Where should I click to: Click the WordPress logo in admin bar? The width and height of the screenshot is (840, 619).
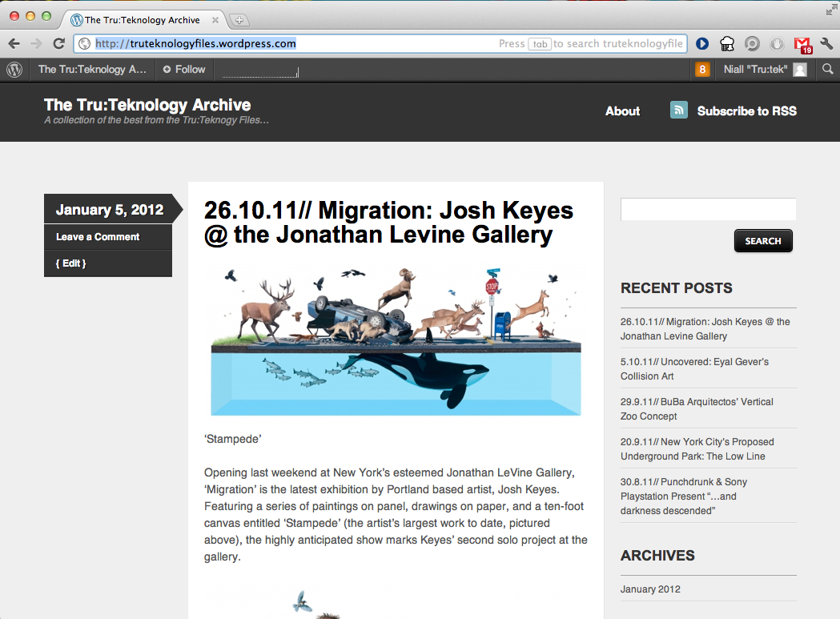(x=14, y=70)
